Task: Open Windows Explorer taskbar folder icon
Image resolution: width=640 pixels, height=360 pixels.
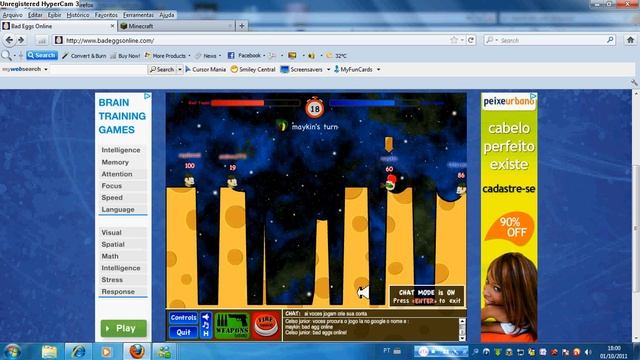Action: 49,351
